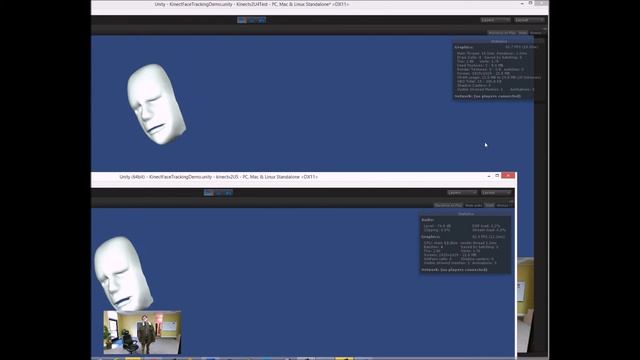
Task: Toggle Maximize on Play in back window
Action: tap(502, 33)
